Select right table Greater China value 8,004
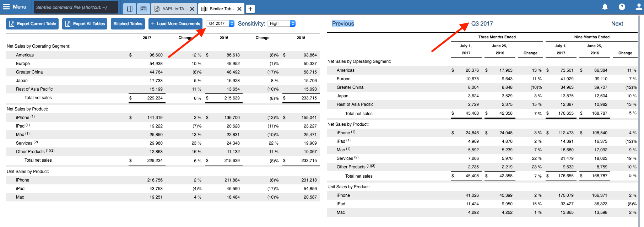This screenshot has width=644, height=227. pyautogui.click(x=473, y=87)
